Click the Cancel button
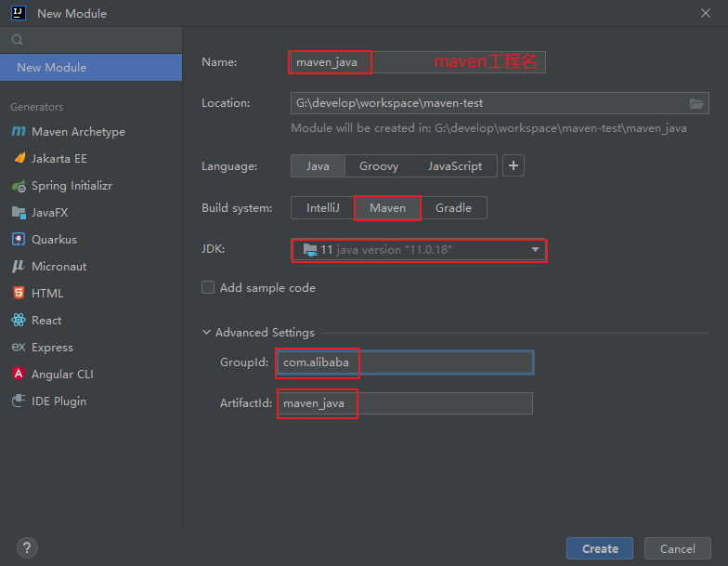Screen dimensions: 728x566 point(678,548)
